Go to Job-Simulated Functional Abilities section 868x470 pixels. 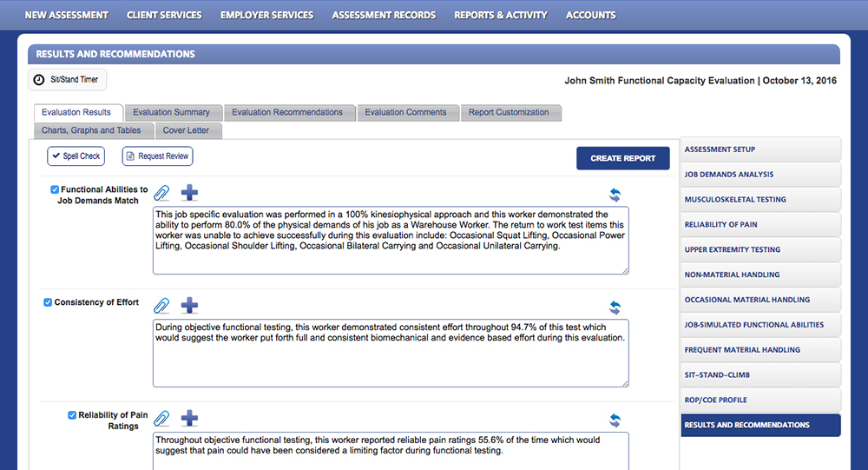(x=760, y=325)
